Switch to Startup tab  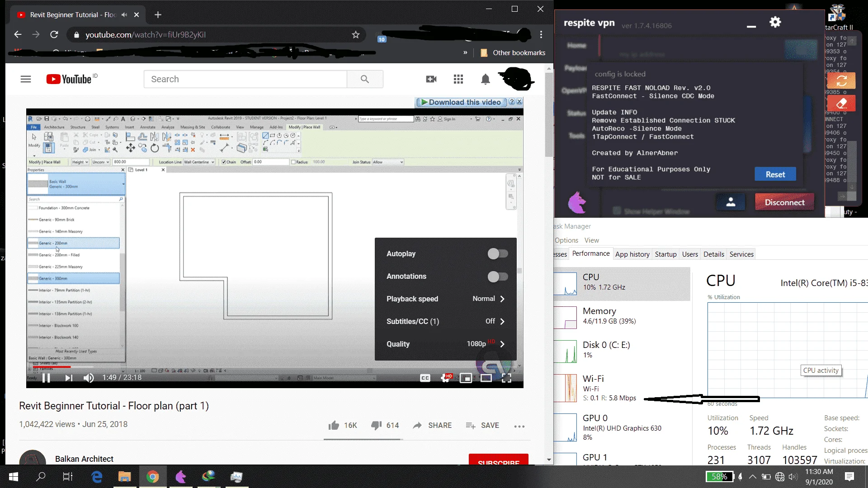coord(665,254)
